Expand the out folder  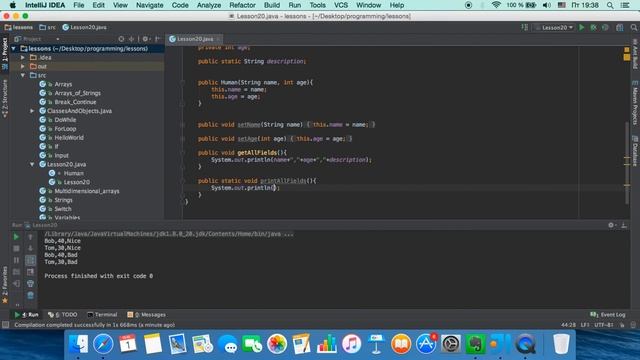(23, 66)
